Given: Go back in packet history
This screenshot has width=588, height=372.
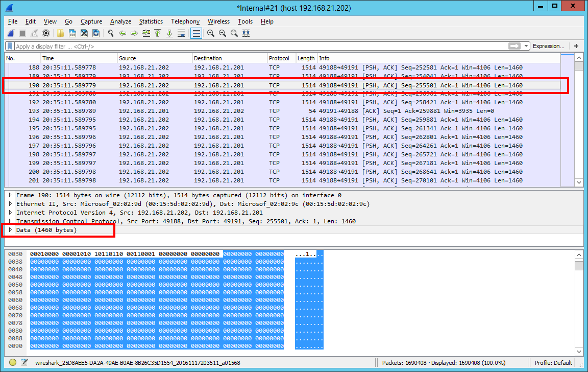Looking at the screenshot, I should coord(122,33).
